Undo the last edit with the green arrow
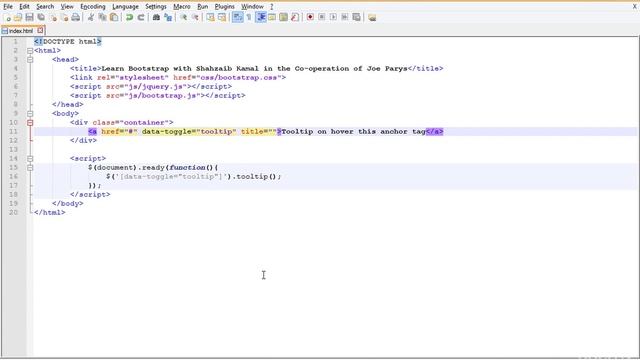 click(x=129, y=18)
